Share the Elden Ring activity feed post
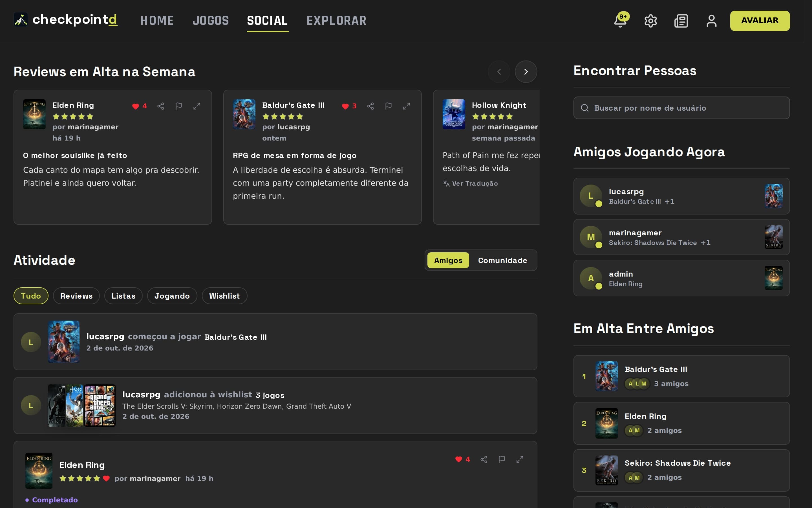 tap(484, 459)
